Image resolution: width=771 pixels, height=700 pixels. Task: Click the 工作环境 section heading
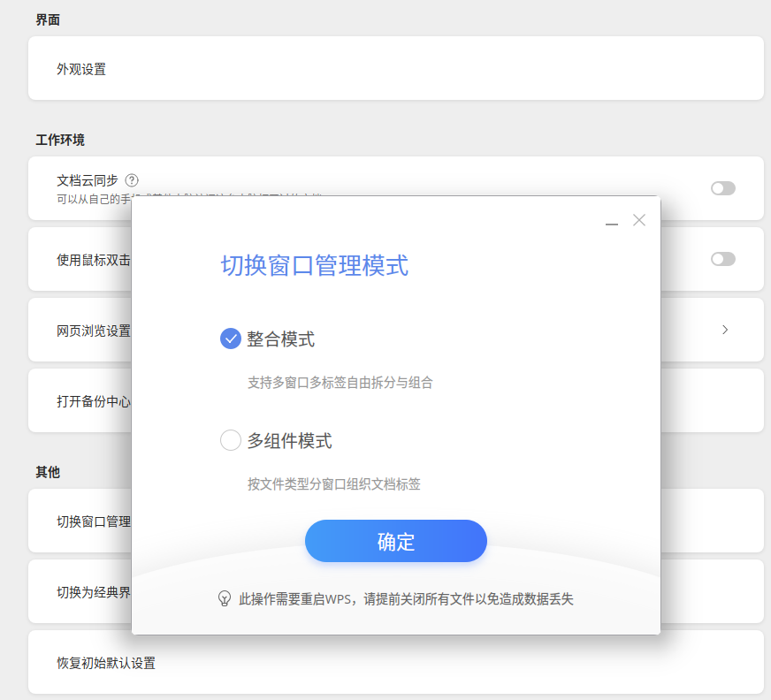point(60,141)
